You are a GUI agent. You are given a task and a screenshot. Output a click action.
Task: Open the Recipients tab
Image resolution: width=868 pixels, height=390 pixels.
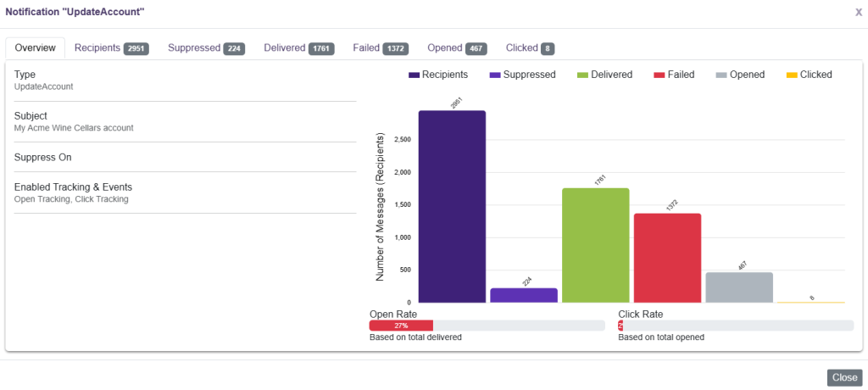click(x=111, y=48)
